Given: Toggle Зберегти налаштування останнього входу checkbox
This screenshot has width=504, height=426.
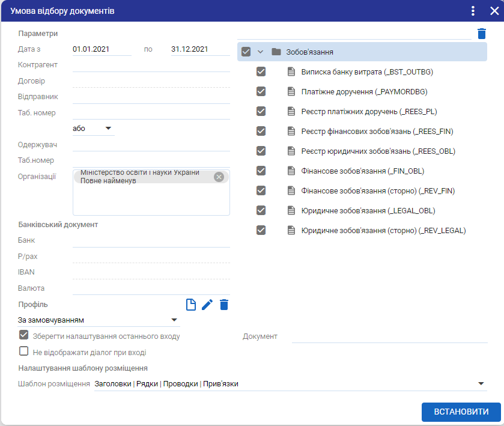Looking at the screenshot, I should click(x=24, y=336).
